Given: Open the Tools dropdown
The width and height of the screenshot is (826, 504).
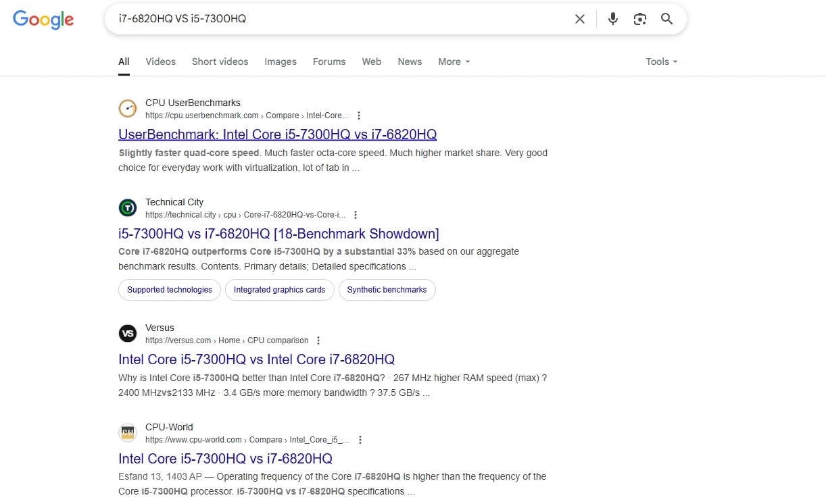Looking at the screenshot, I should point(661,61).
